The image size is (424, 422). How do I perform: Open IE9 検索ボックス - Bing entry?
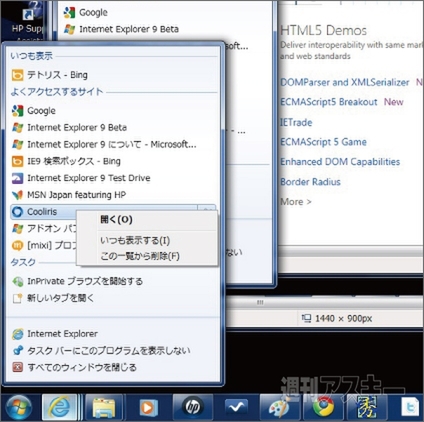113,161
